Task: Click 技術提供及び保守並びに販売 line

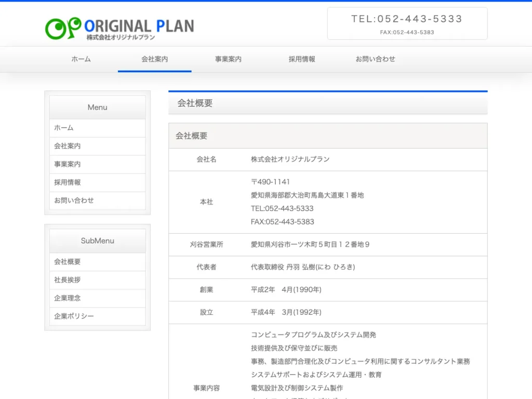Action: click(294, 348)
